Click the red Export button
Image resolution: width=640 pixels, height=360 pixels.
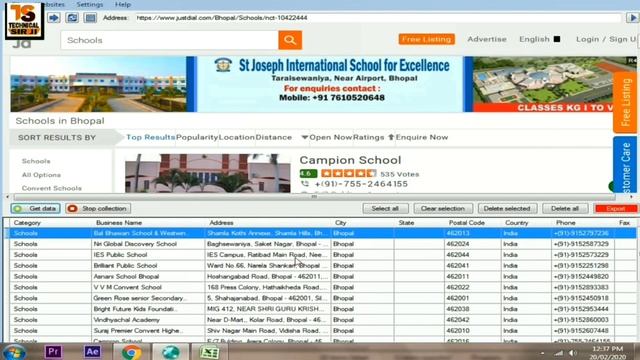pyautogui.click(x=616, y=209)
